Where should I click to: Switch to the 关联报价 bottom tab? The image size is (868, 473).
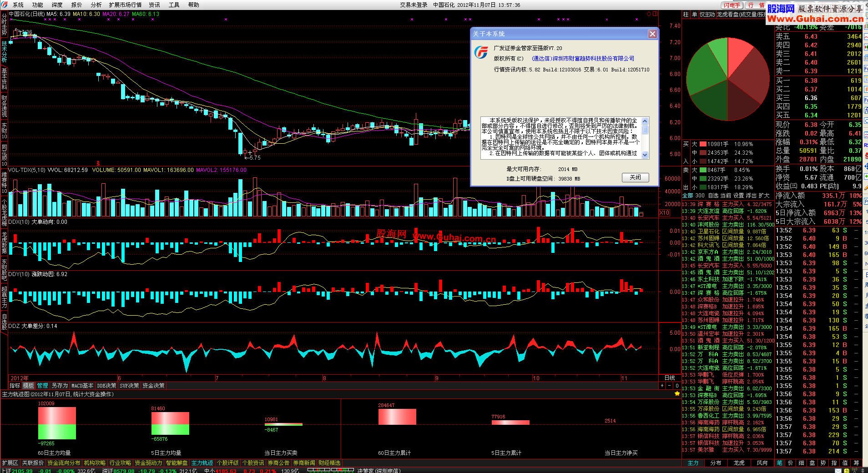(x=33, y=463)
